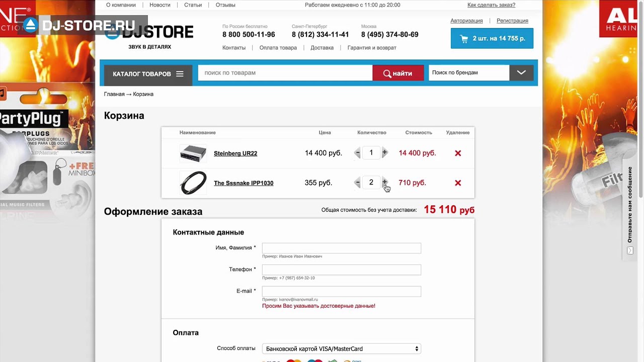Open the Способ оплаты dropdown

(x=342, y=349)
